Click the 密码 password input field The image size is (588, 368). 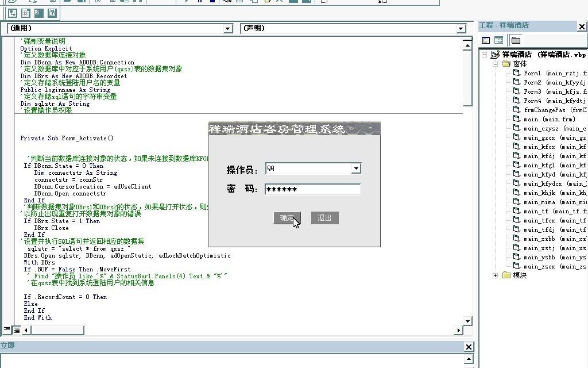[x=312, y=189]
